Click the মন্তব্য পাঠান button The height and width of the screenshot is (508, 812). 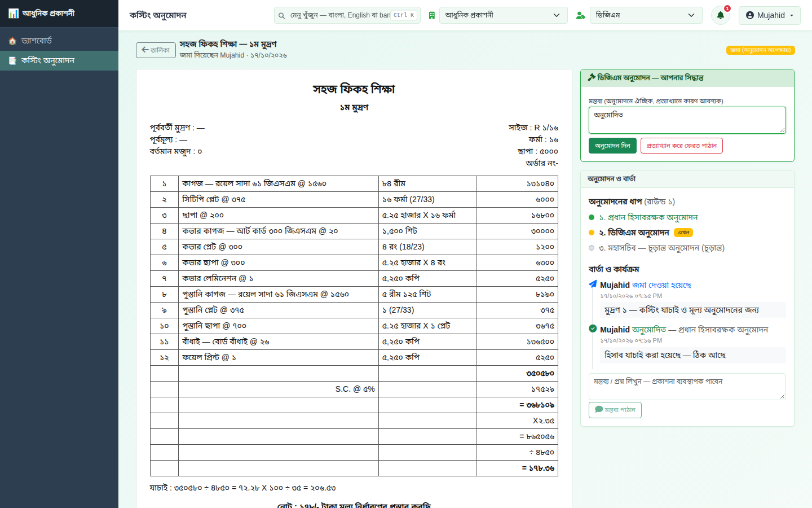tap(615, 410)
